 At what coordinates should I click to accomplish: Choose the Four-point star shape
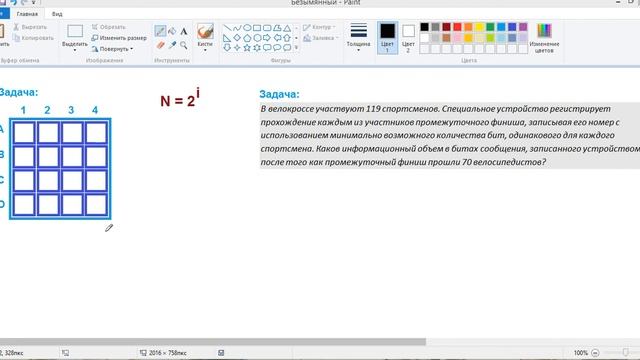point(237,47)
